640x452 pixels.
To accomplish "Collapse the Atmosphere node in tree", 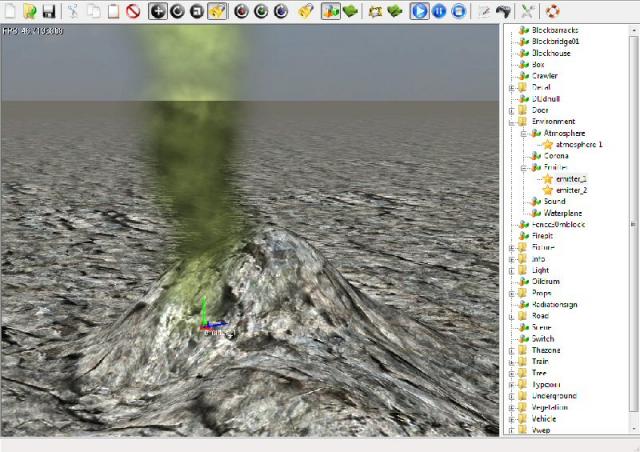I will 522,133.
